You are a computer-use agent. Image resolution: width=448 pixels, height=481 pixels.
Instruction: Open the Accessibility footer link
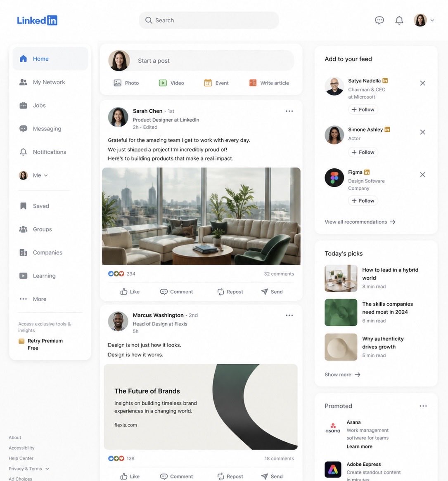pos(21,448)
